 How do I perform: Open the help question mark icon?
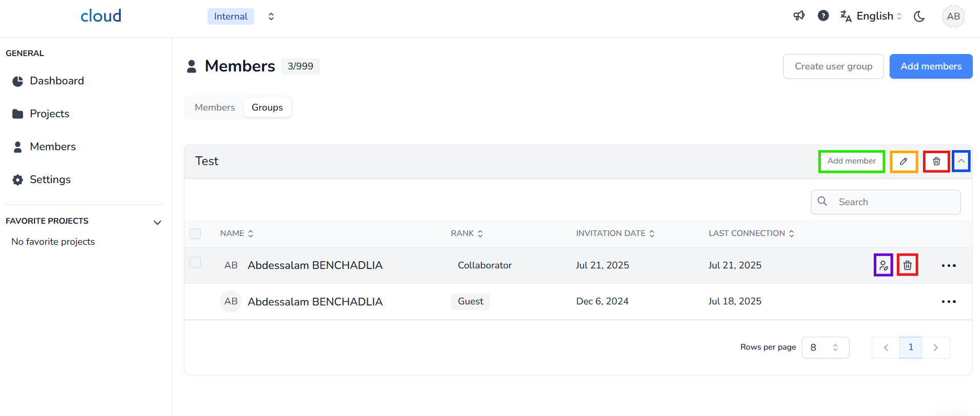click(823, 16)
